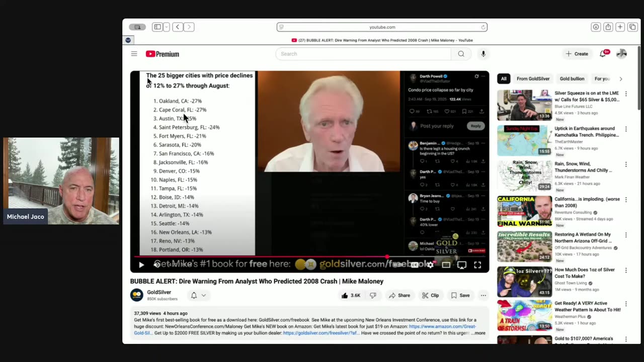Reload the youtube.com page

(483, 27)
